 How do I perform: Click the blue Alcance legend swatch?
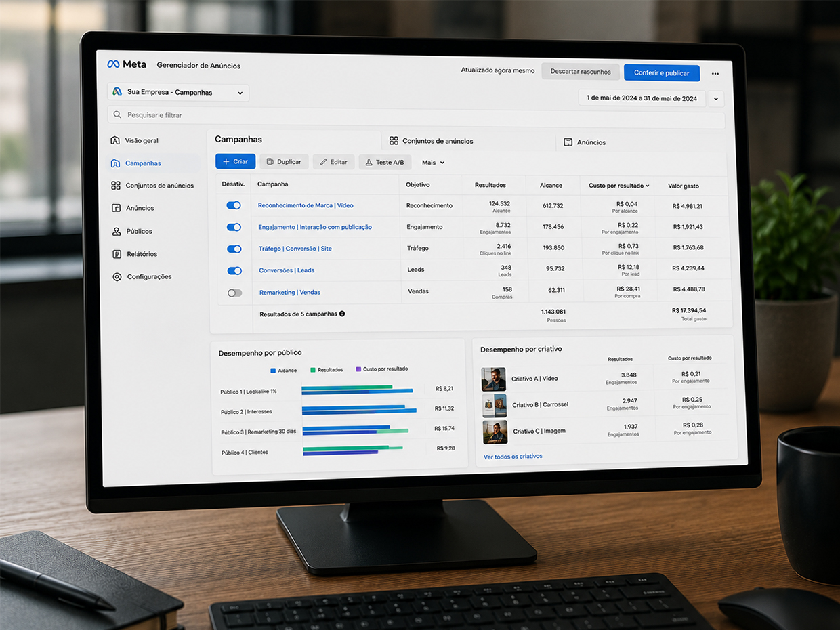273,371
